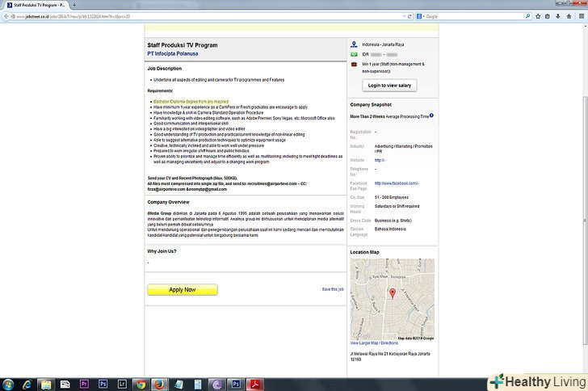Click the yellow Apply Now button

point(182,289)
